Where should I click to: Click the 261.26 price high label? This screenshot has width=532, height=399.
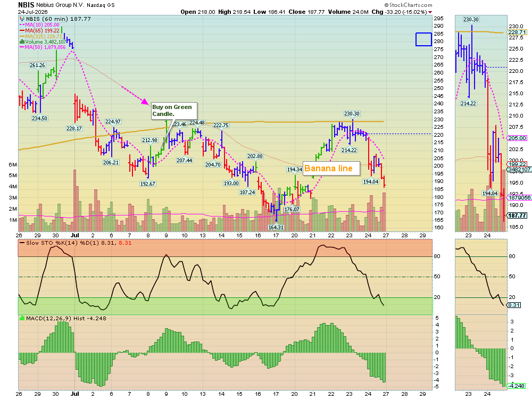tap(37, 65)
